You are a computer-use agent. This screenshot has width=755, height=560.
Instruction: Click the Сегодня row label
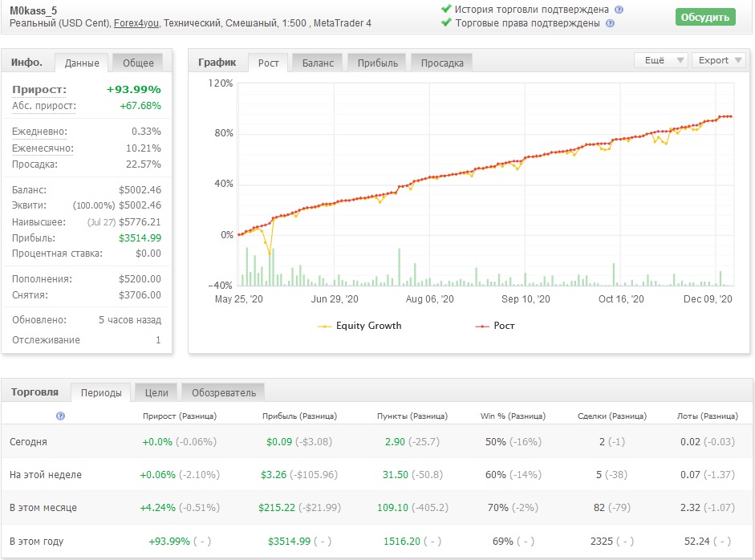point(28,442)
